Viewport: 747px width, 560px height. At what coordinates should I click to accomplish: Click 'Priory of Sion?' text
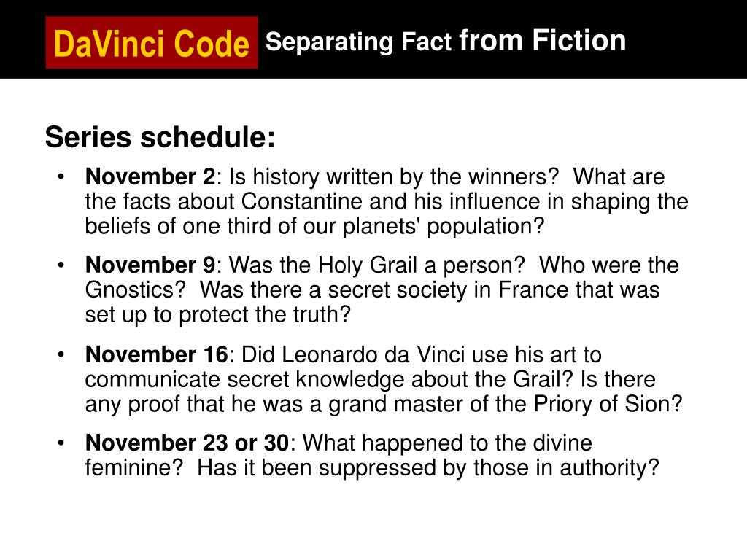coord(608,404)
